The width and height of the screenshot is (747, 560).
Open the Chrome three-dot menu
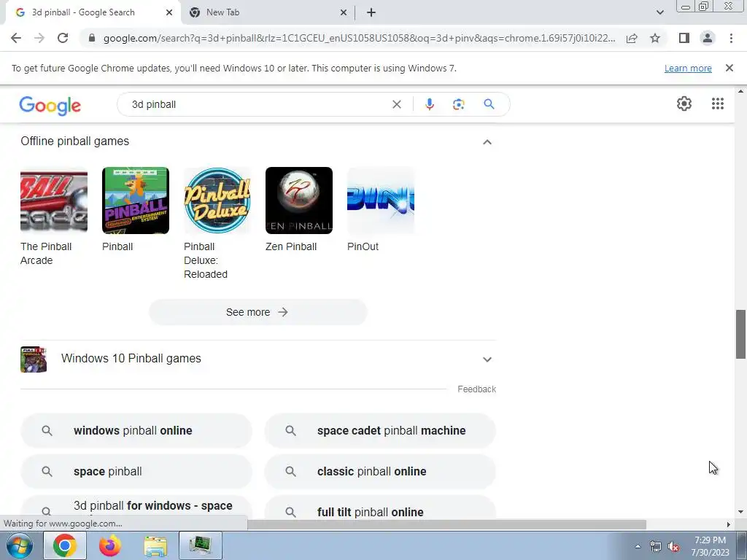click(x=731, y=38)
